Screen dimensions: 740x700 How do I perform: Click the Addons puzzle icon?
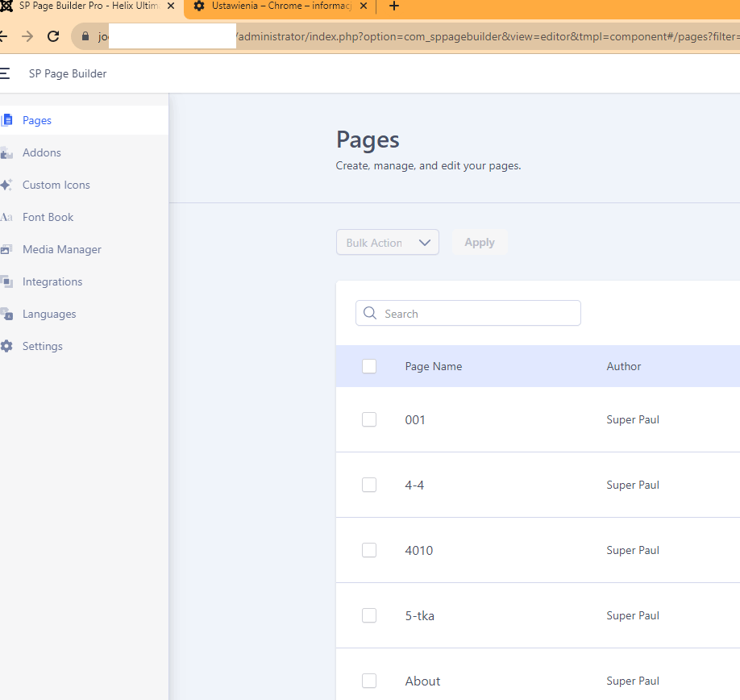click(x=7, y=152)
